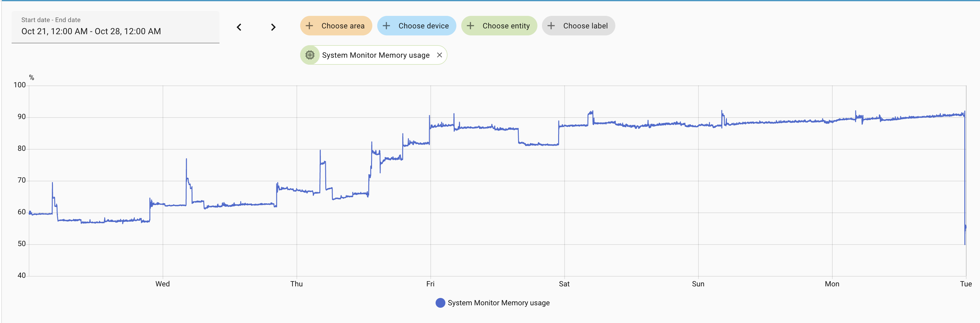Click the chip icon for Memory usage entity
Image resolution: width=980 pixels, height=323 pixels.
tap(310, 55)
